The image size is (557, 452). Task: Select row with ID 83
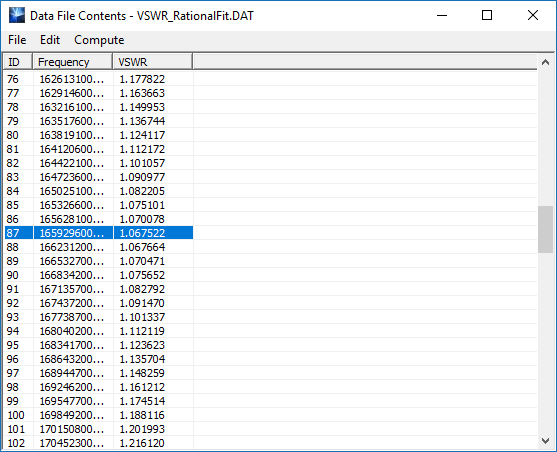(x=12, y=177)
